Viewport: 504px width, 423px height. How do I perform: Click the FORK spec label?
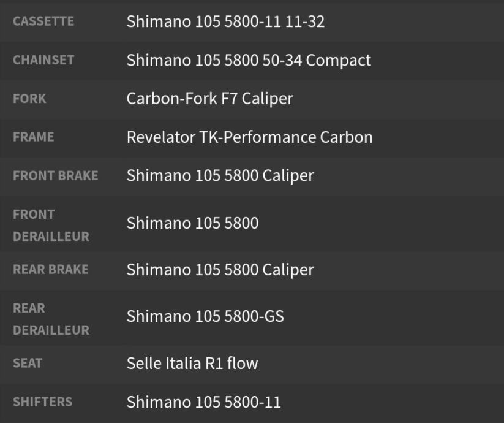(x=29, y=98)
